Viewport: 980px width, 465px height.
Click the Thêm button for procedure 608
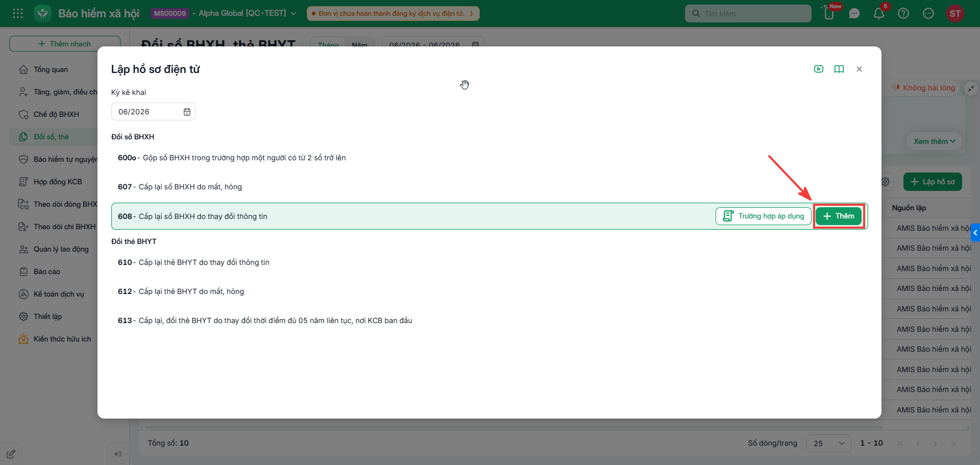click(x=839, y=216)
